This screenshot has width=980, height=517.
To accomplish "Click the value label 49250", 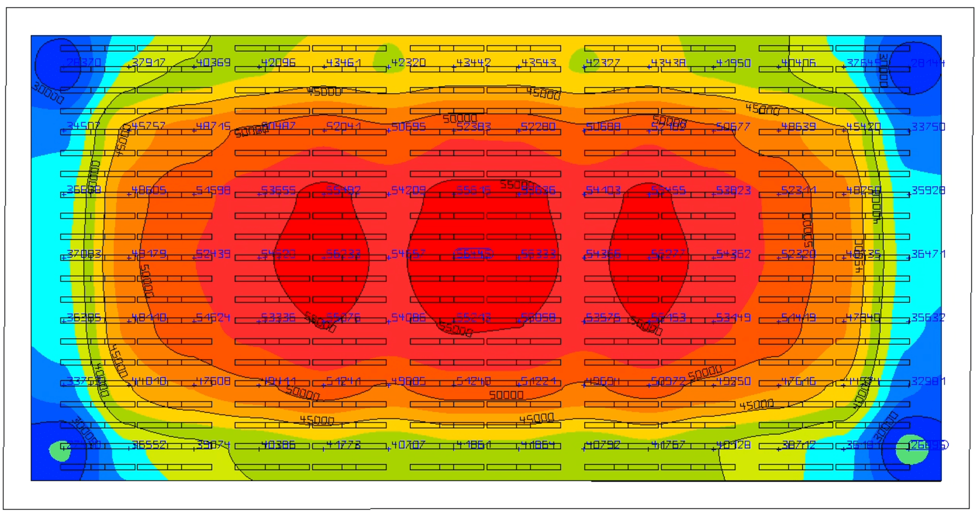I will [x=733, y=381].
